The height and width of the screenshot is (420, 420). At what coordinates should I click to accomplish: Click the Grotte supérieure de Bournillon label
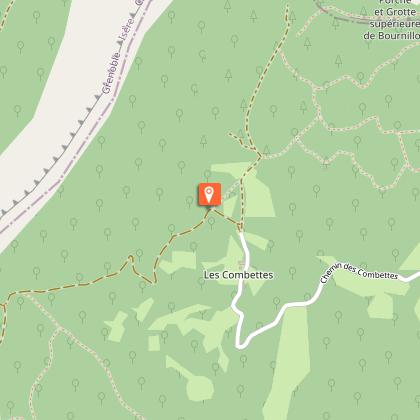[x=392, y=20]
